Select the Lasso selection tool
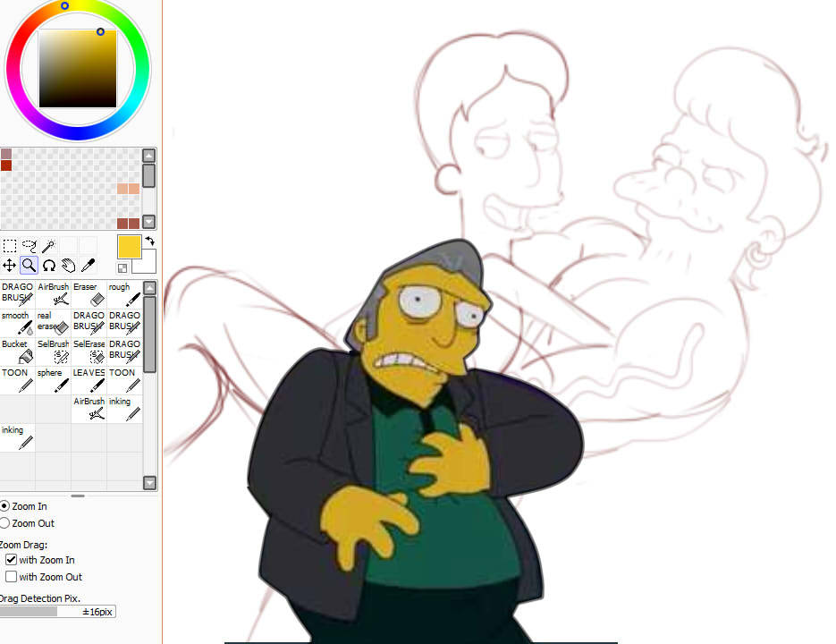The height and width of the screenshot is (644, 836). pyautogui.click(x=29, y=246)
